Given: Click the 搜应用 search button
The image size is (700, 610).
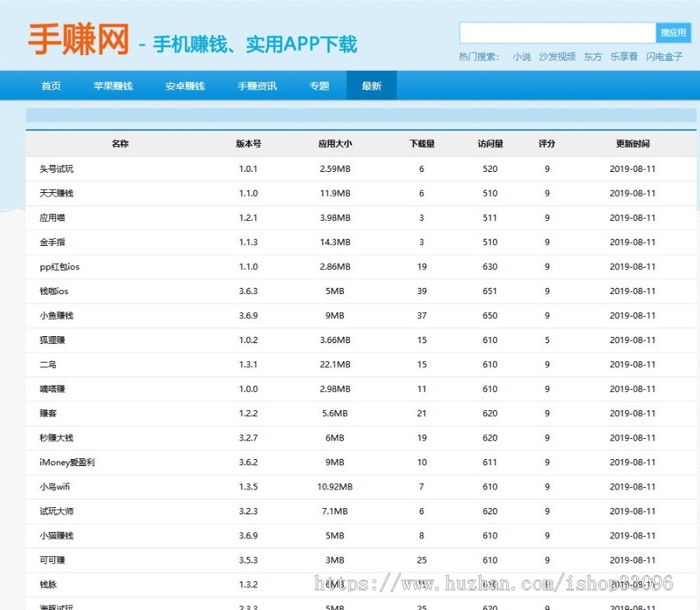Looking at the screenshot, I should (674, 32).
